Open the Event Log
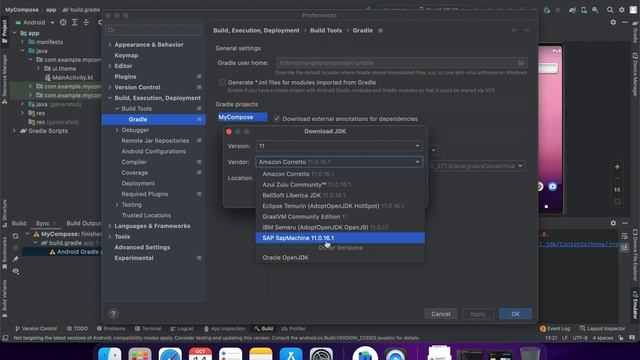This screenshot has width=640, height=360. [x=555, y=329]
